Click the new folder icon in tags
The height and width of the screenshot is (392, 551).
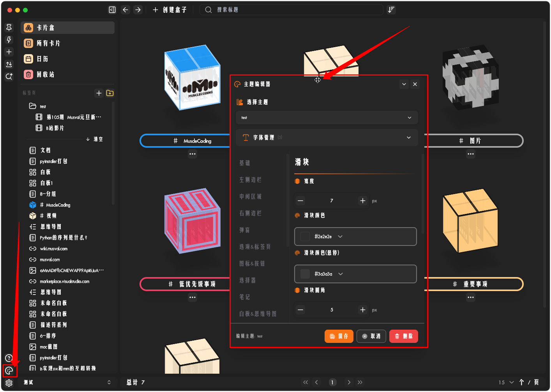click(x=110, y=93)
